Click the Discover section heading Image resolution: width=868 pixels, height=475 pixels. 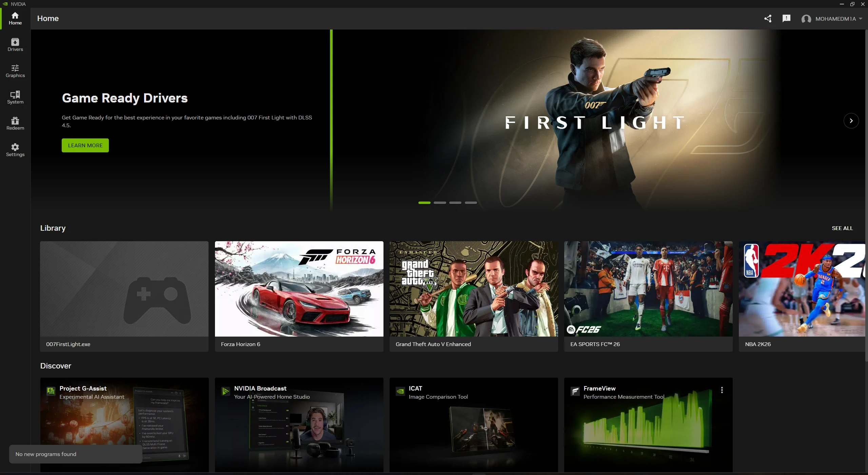coord(56,366)
